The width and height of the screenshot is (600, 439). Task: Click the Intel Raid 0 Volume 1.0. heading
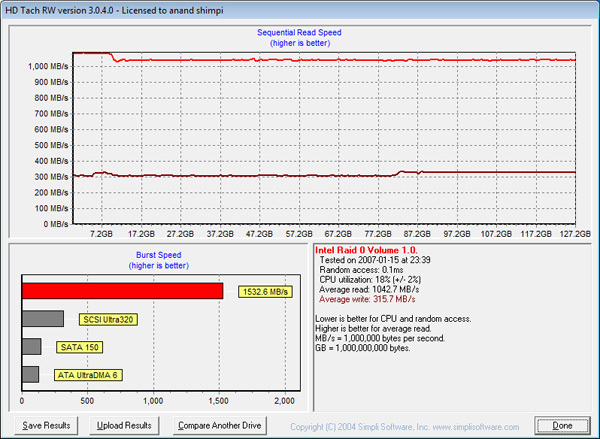(x=366, y=250)
